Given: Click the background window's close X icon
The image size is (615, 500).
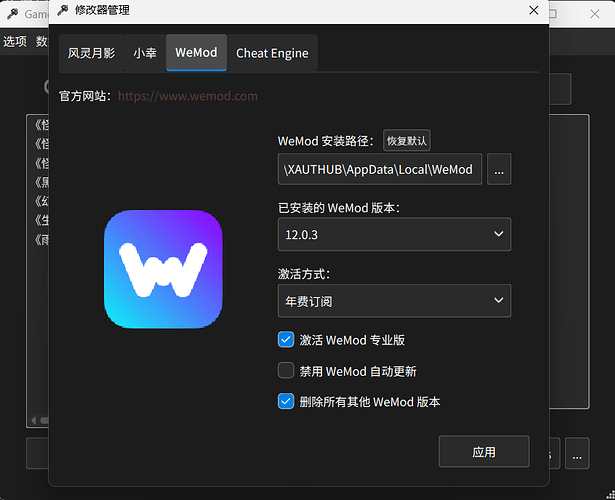Looking at the screenshot, I should pyautogui.click(x=595, y=14).
